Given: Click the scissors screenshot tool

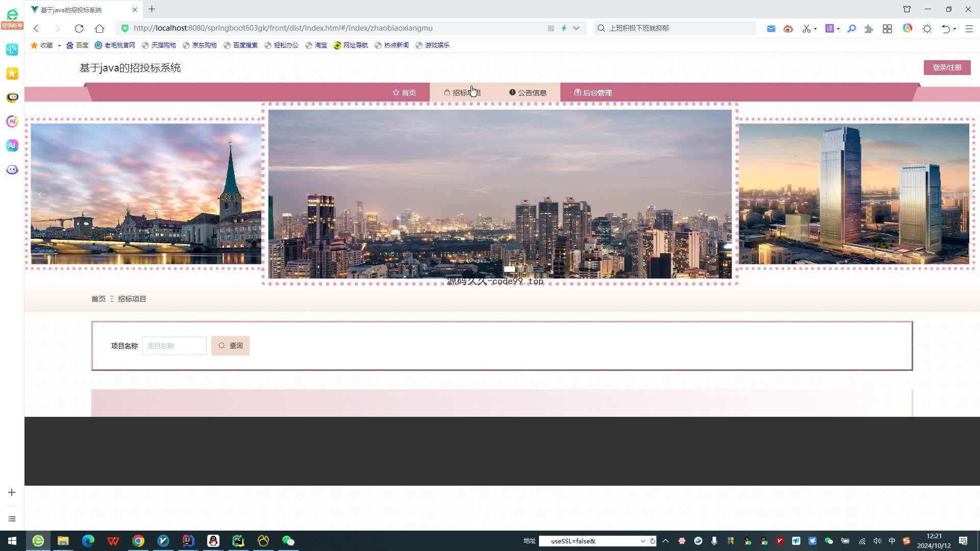Looking at the screenshot, I should click(806, 29).
